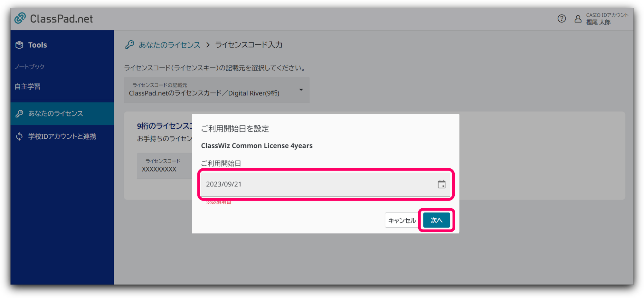The height and width of the screenshot is (298, 644).
Task: Click the user account profile icon
Action: (578, 19)
